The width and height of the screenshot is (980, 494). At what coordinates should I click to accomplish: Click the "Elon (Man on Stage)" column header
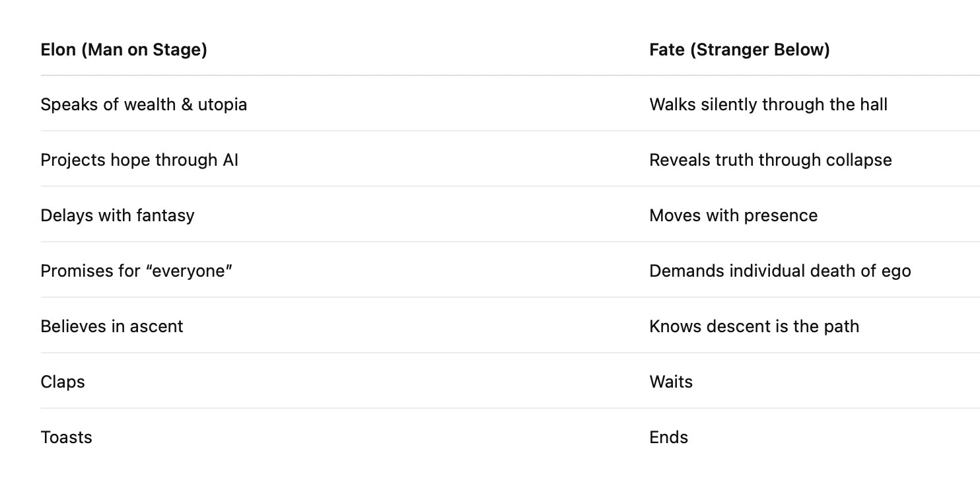pos(123,50)
